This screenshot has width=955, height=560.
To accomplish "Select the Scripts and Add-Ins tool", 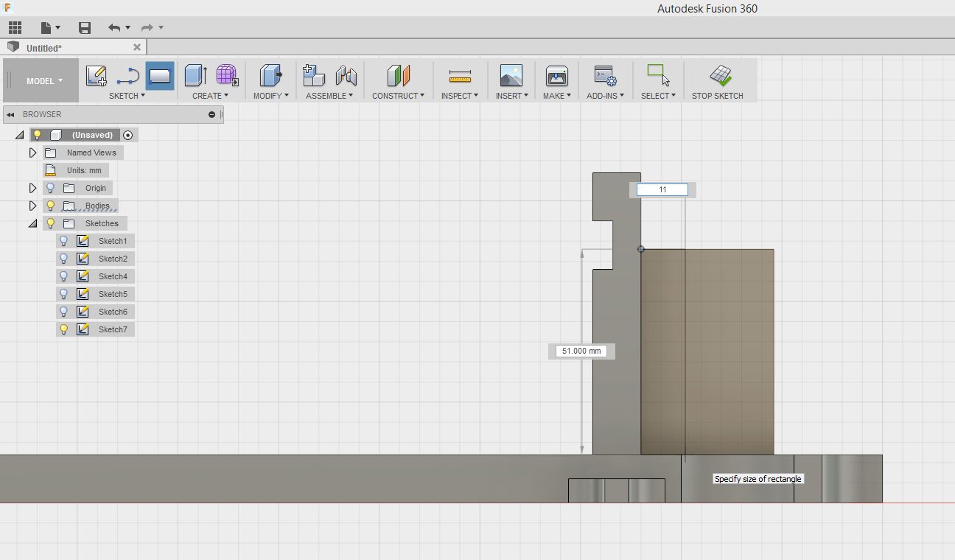I will pos(605,75).
